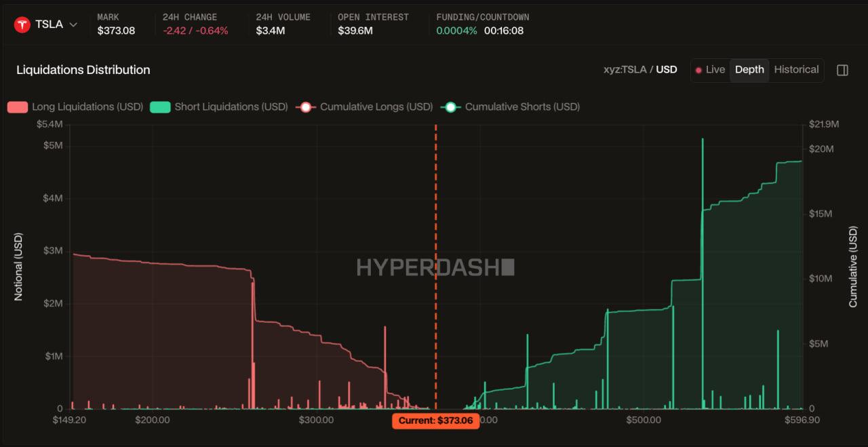Click the $15M right axis tick

[x=820, y=214]
